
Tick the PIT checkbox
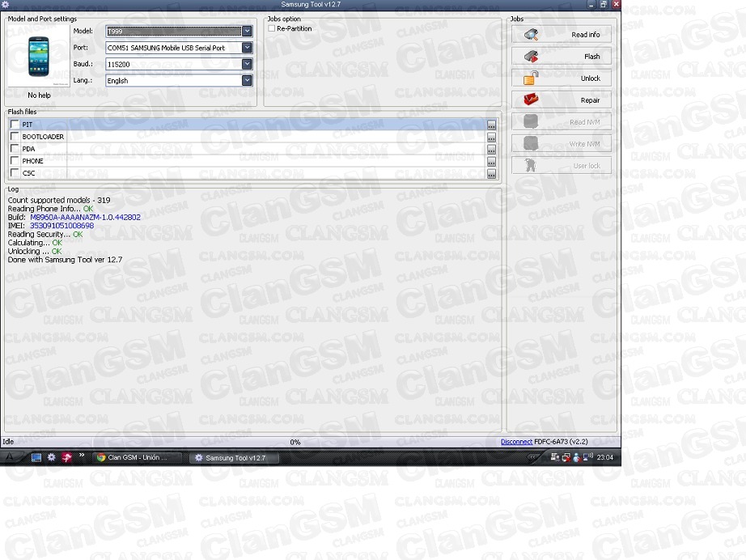pyautogui.click(x=15, y=124)
